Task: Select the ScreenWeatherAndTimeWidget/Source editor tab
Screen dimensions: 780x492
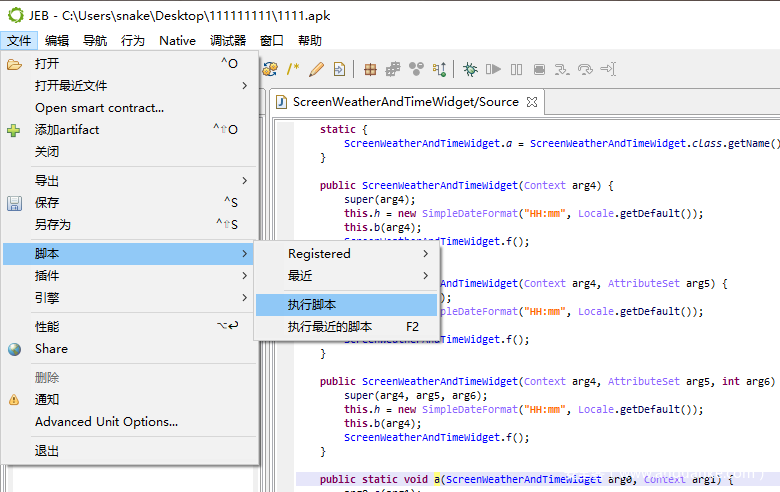Action: 405,102
